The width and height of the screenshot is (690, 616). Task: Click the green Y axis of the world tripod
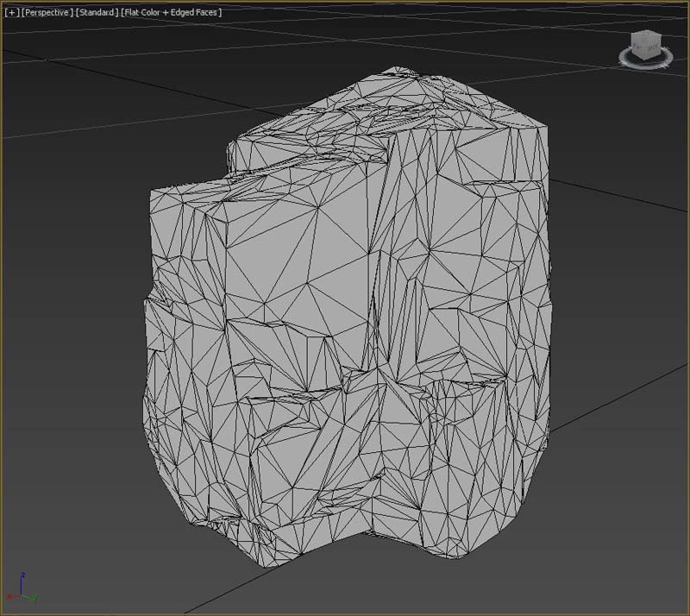(31, 597)
